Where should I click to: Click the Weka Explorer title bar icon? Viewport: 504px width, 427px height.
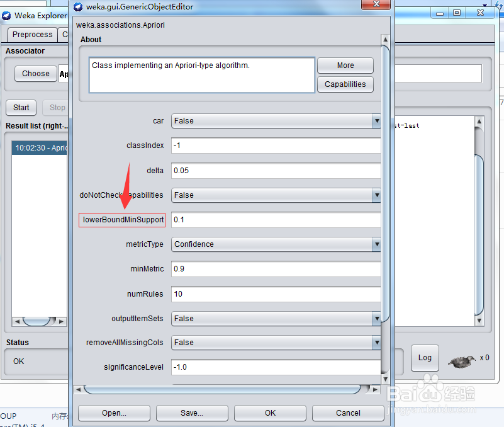click(x=6, y=16)
